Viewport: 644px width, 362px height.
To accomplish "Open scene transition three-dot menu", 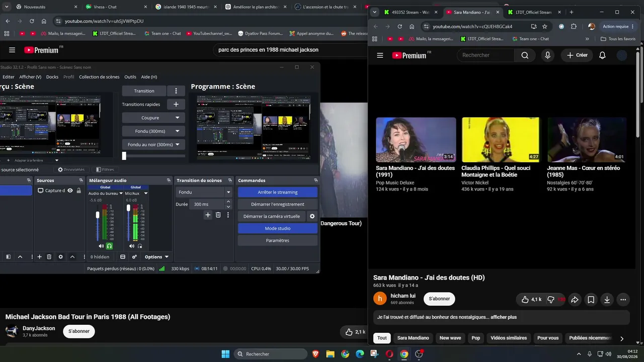I will [228, 215].
